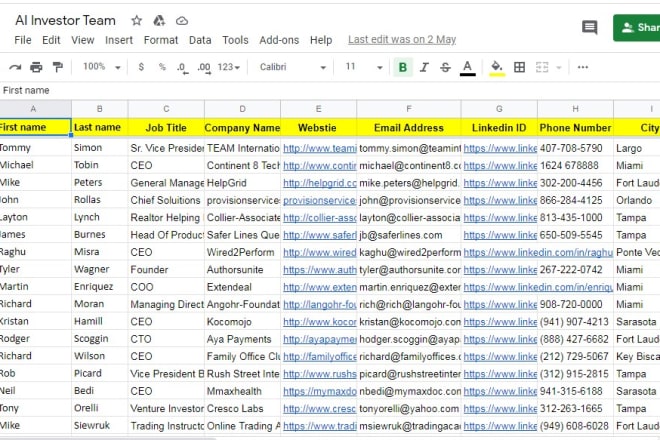Toggle bold formatting

(402, 67)
